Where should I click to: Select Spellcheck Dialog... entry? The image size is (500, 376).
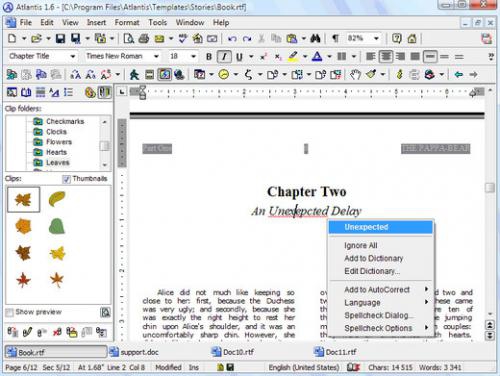(x=381, y=315)
